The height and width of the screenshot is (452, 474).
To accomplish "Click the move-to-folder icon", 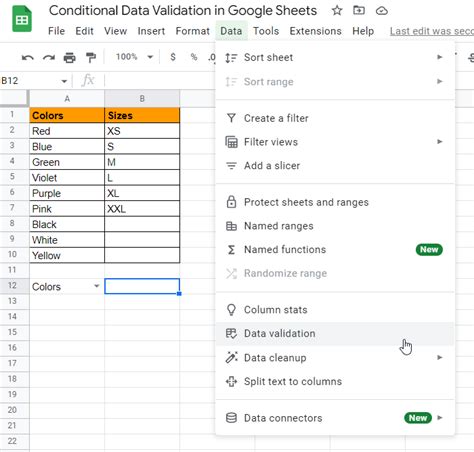I will coord(359,11).
